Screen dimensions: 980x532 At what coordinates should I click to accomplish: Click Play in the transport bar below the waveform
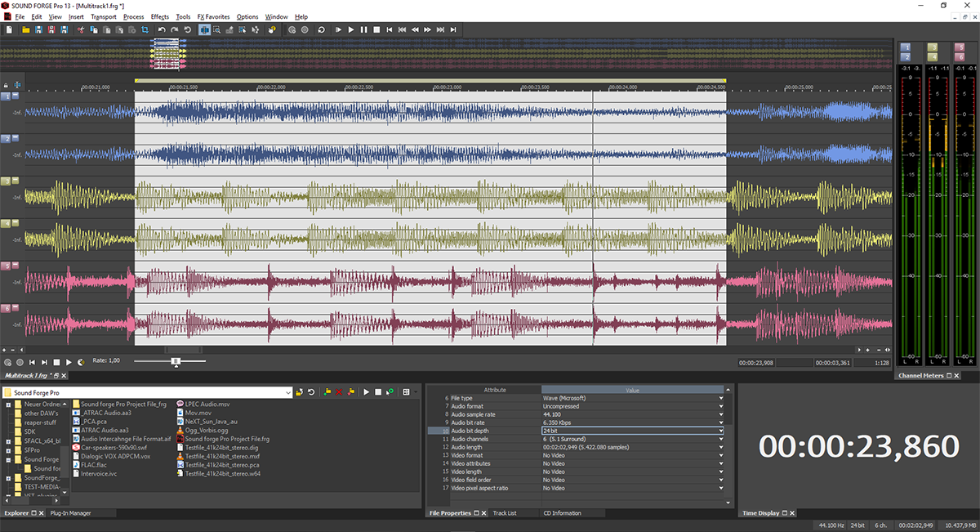69,362
